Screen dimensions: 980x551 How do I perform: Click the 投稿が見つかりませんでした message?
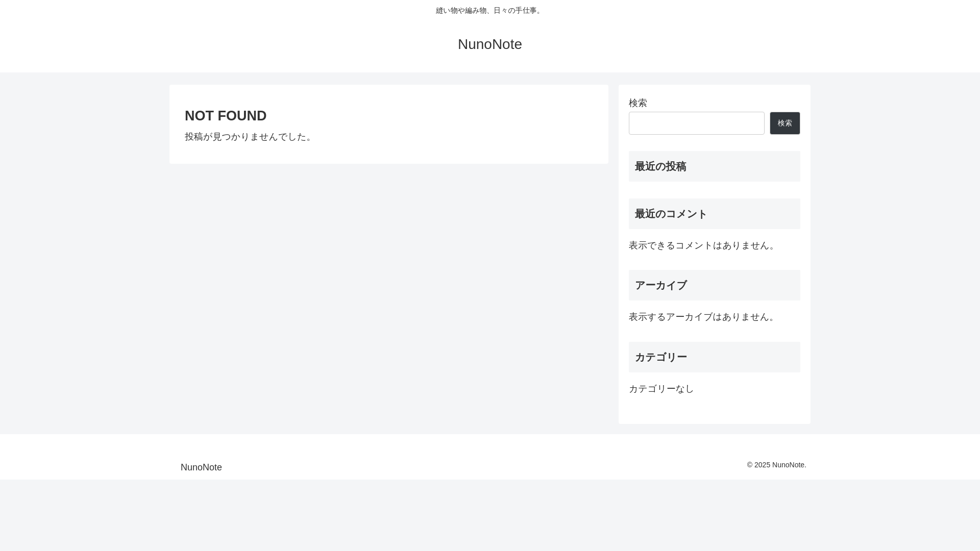250,137
